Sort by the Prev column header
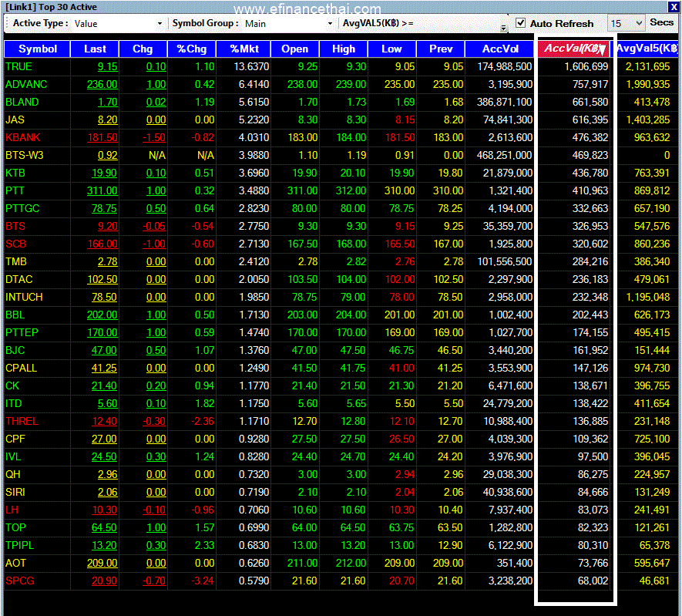 click(x=441, y=49)
